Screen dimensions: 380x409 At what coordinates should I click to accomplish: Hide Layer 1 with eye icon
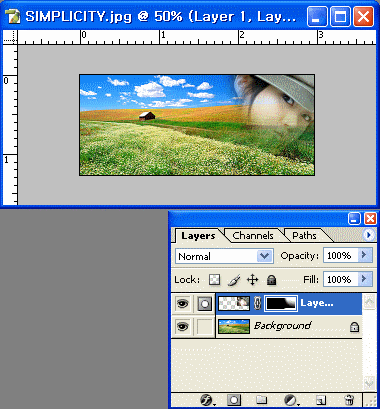pos(182,303)
